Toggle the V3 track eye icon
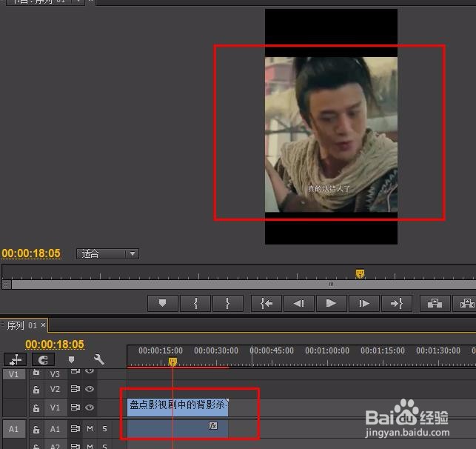This screenshot has height=449, width=476. click(90, 371)
